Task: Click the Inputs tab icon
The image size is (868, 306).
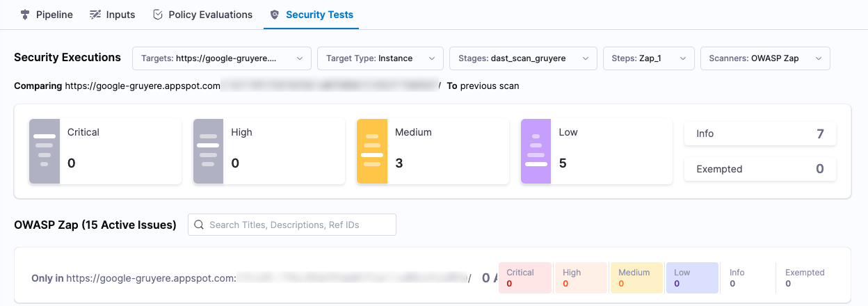Action: pos(95,15)
